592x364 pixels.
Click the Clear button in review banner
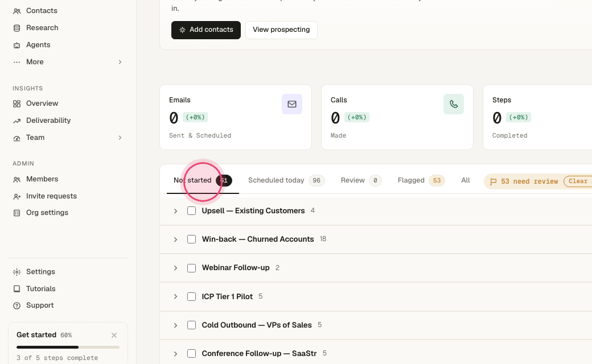578,181
